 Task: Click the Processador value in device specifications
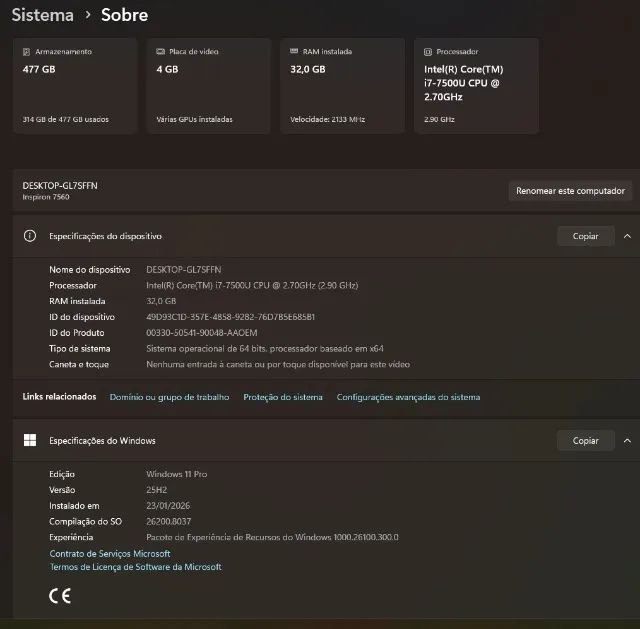click(x=252, y=285)
